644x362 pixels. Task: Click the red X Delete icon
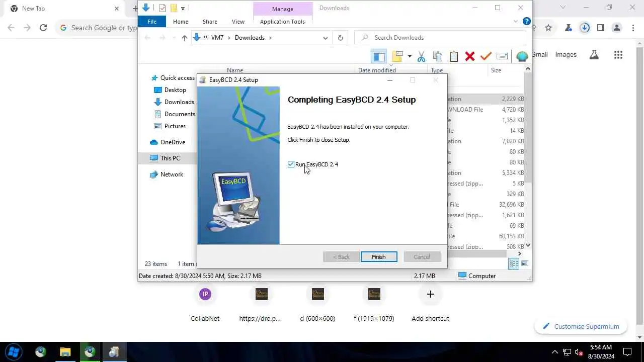pyautogui.click(x=470, y=56)
